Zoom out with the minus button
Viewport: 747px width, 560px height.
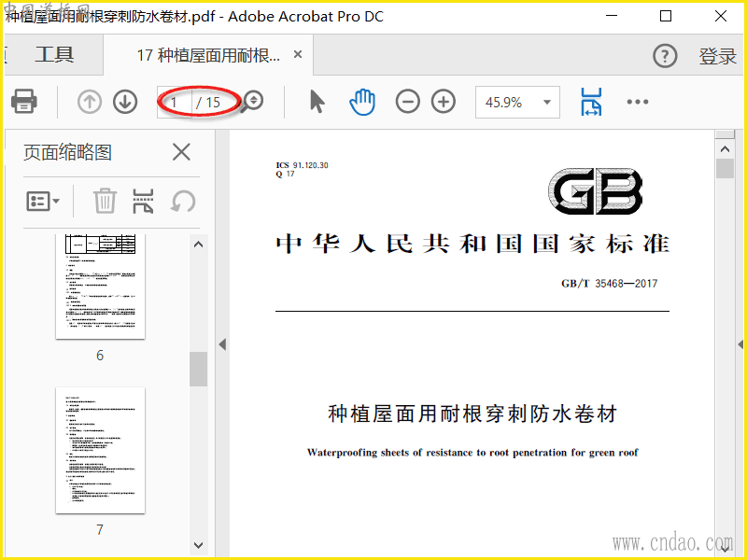[x=408, y=102]
